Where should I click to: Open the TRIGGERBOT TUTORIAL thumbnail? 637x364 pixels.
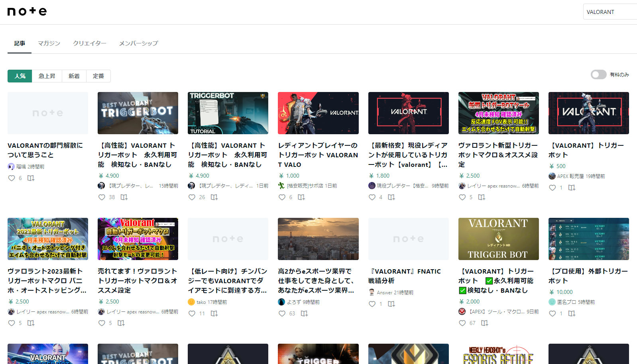coord(228,113)
